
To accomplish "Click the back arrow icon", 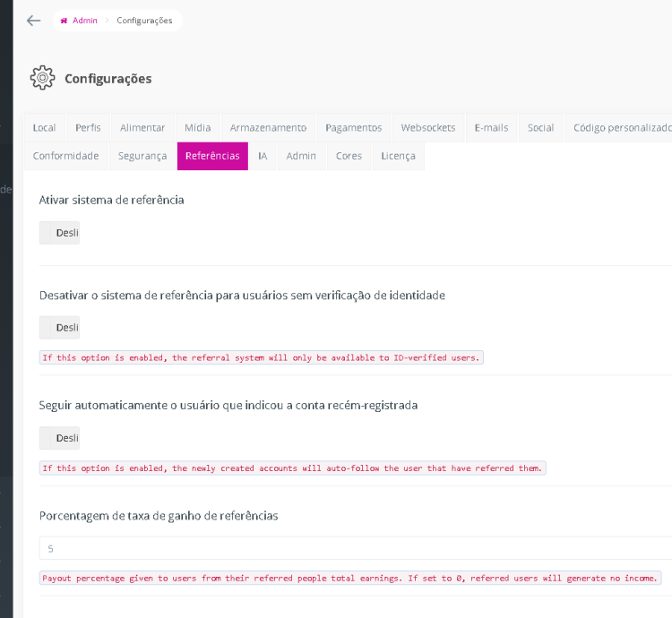I will [33, 21].
